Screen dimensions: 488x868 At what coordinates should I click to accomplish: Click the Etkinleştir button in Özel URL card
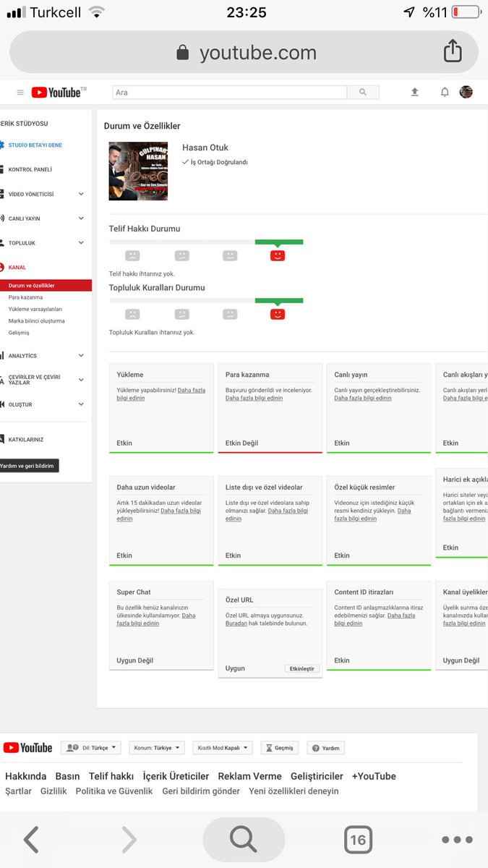coord(301,669)
